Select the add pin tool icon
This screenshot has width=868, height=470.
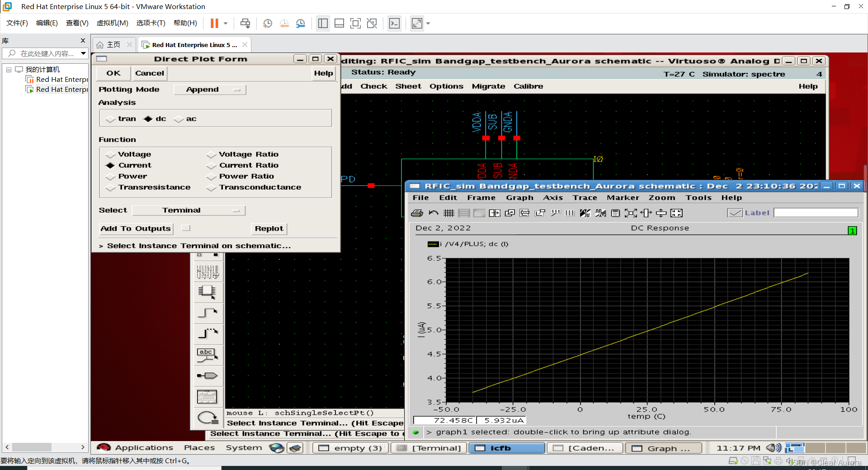click(207, 376)
